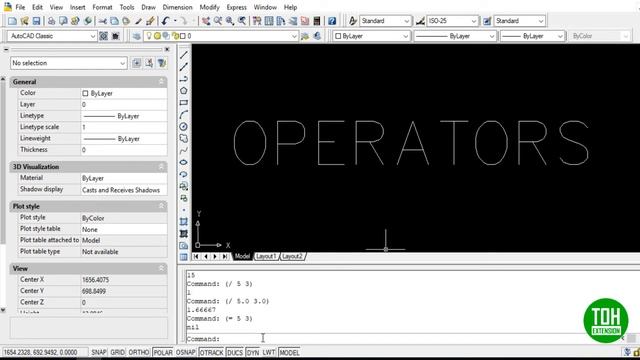Toggle DUCS in status bar
This screenshot has height=360, width=640.
tap(235, 352)
